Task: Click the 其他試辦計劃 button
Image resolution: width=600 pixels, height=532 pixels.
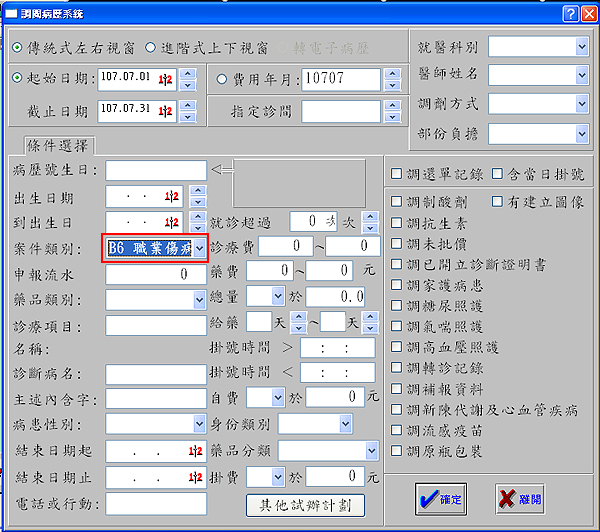Action: (x=305, y=505)
